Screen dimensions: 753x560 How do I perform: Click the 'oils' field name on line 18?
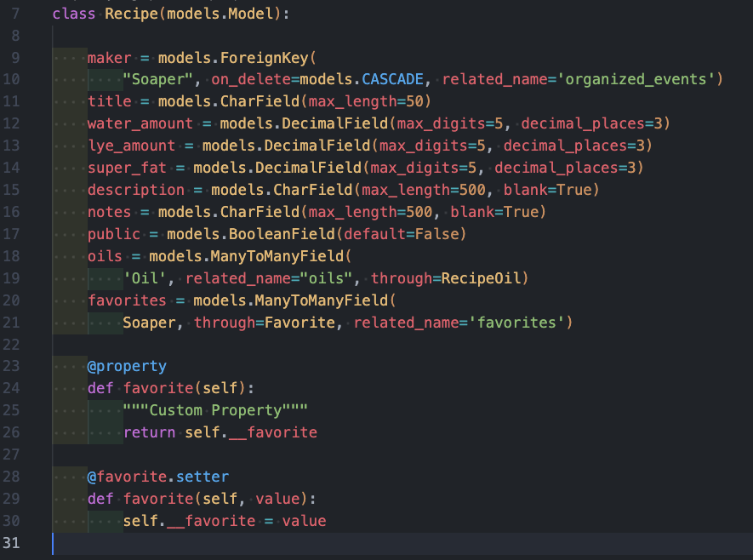coord(105,256)
